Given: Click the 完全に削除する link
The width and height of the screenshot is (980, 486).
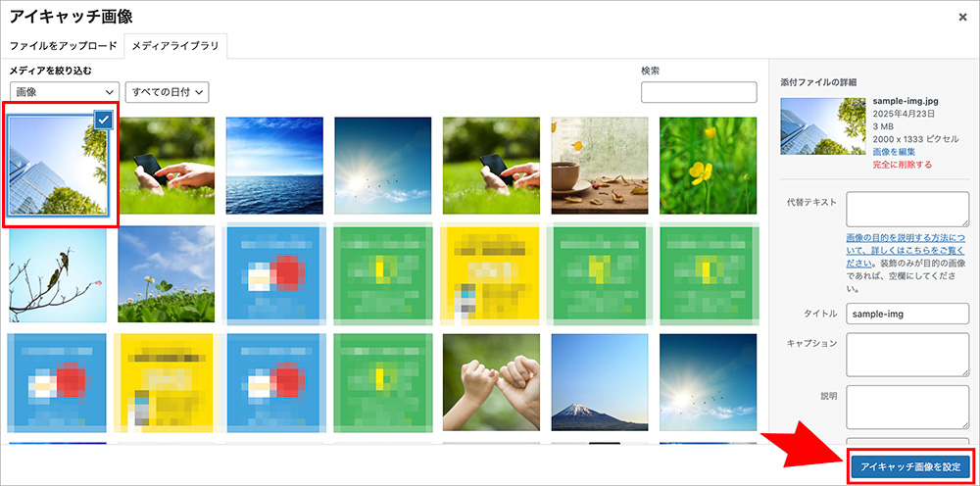Looking at the screenshot, I should coord(902,165).
